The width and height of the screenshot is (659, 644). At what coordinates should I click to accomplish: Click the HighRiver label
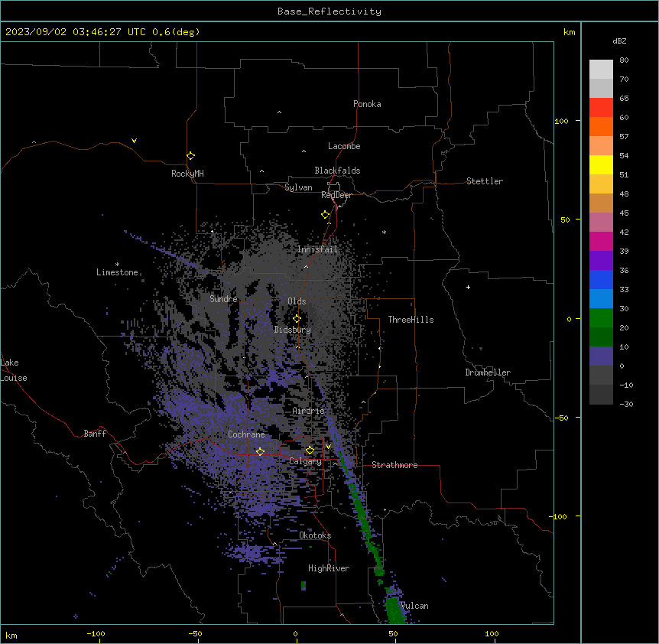(x=329, y=568)
